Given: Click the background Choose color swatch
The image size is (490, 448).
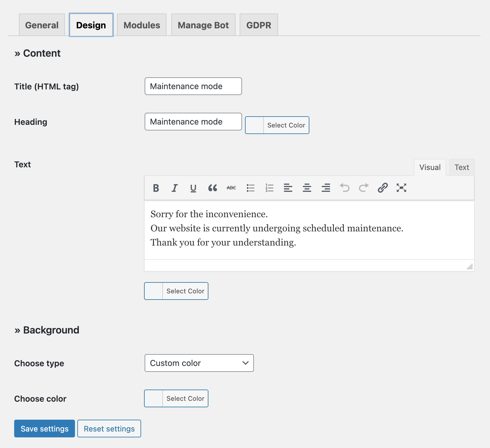Looking at the screenshot, I should [x=153, y=398].
